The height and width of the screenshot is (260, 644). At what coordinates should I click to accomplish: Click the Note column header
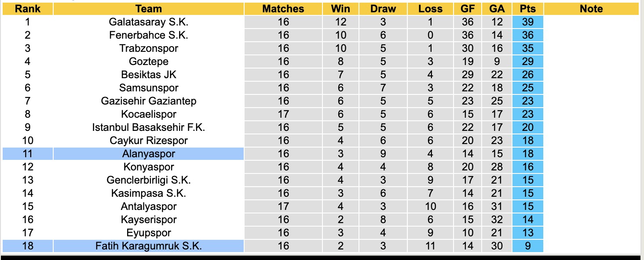pyautogui.click(x=591, y=9)
